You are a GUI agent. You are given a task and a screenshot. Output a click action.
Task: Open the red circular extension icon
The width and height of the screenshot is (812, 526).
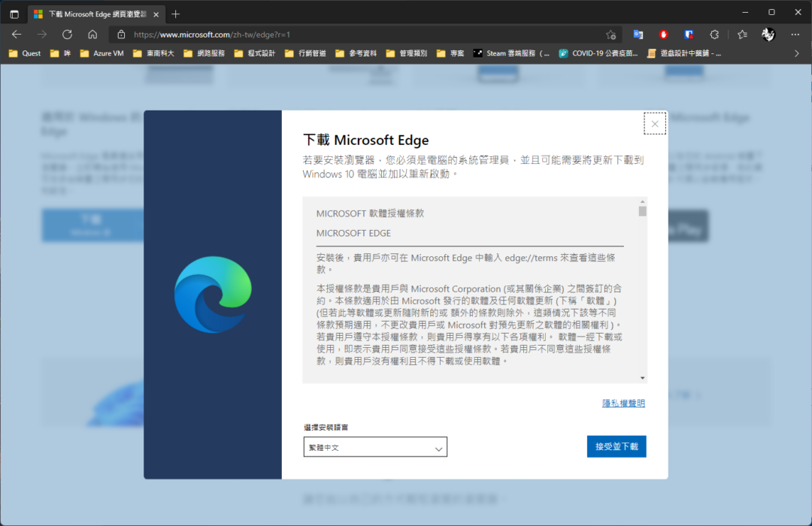tap(663, 35)
